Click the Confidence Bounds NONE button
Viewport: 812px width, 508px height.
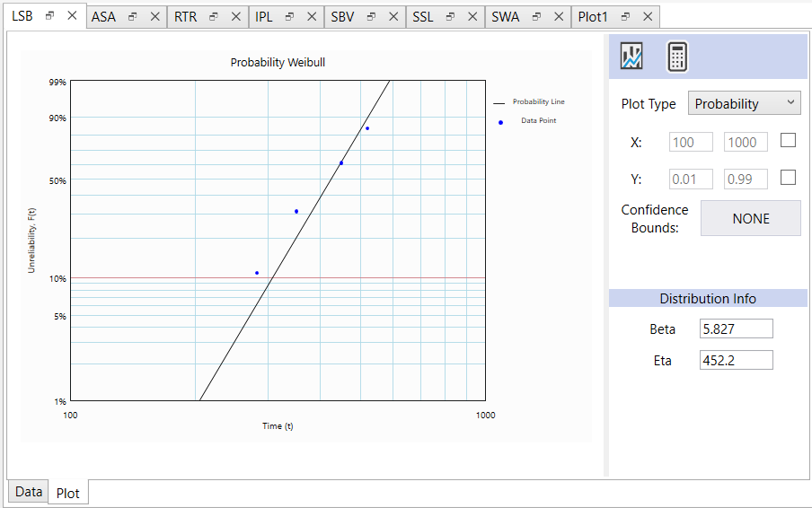point(751,218)
